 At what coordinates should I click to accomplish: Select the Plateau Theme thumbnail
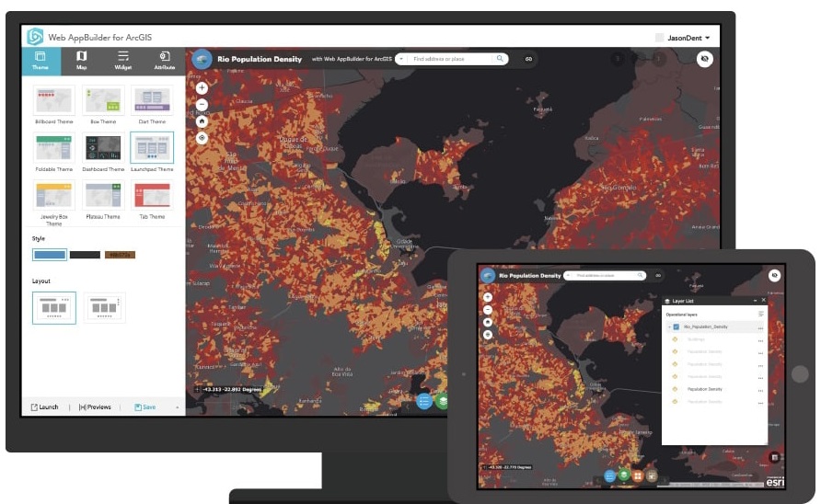pyautogui.click(x=103, y=195)
